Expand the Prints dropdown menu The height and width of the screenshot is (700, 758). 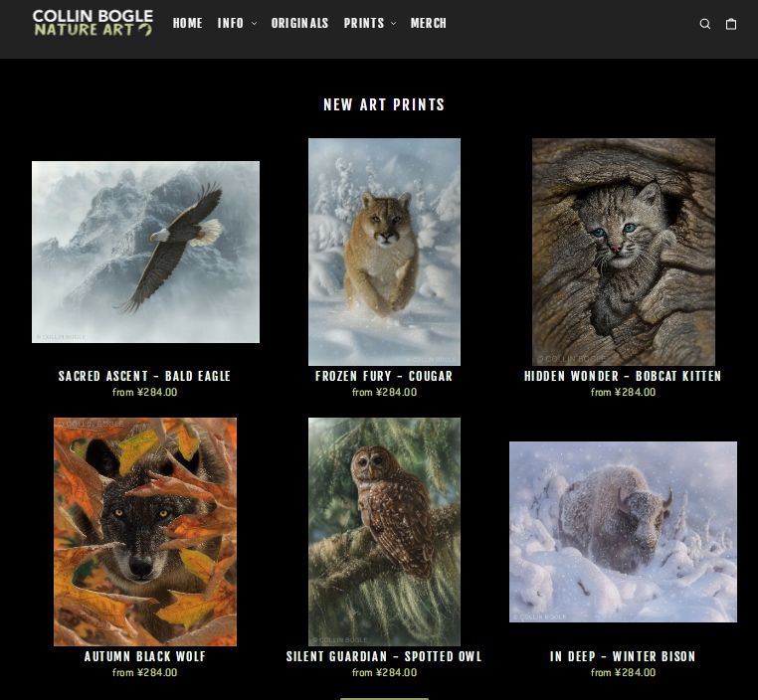[x=369, y=23]
